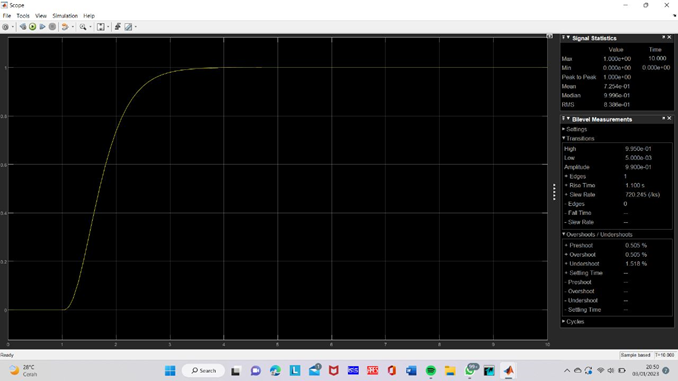Open the zoom tool dropdown arrow
This screenshot has width=678, height=381.
(90, 27)
